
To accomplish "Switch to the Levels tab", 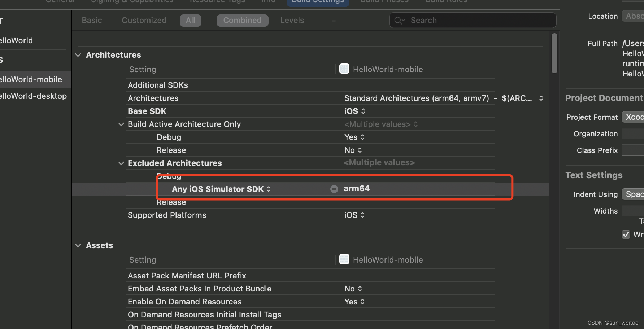I will [292, 20].
